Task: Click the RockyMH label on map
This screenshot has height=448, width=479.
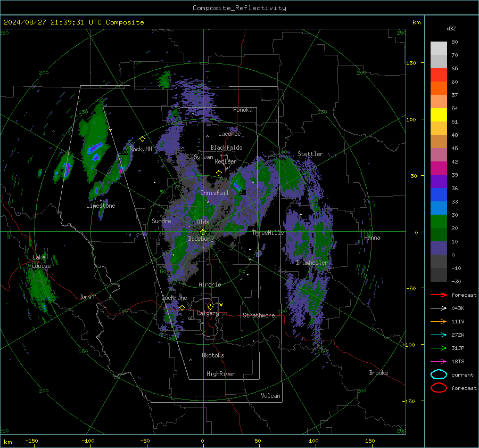Action: pos(141,149)
